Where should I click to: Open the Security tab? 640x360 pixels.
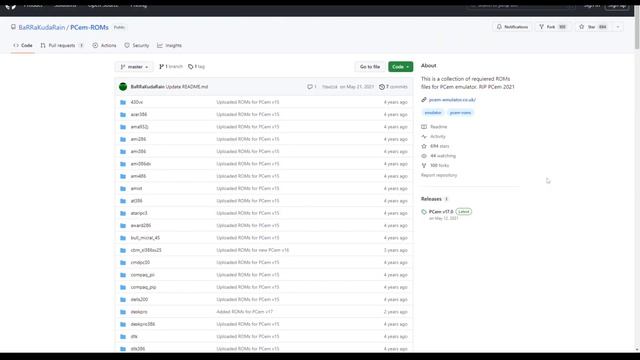[x=137, y=45]
